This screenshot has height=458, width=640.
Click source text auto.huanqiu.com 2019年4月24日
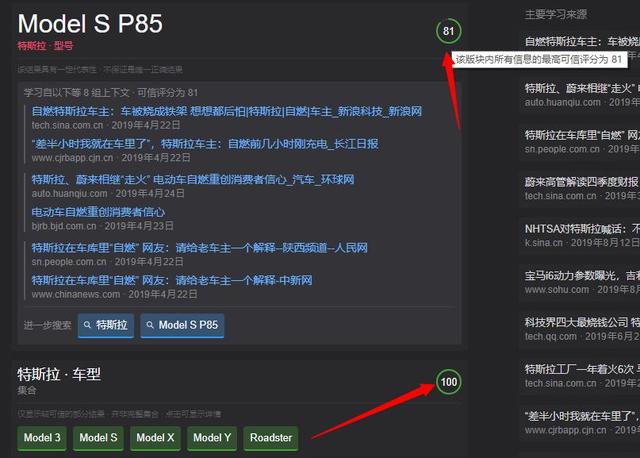click(108, 193)
